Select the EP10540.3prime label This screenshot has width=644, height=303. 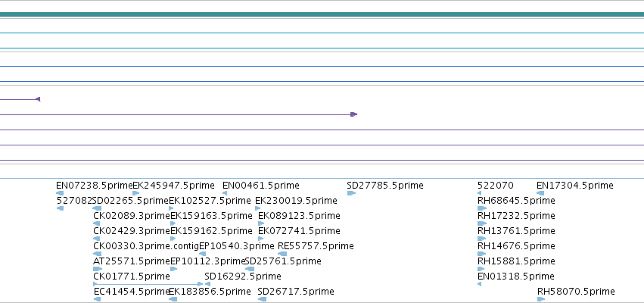237,246
